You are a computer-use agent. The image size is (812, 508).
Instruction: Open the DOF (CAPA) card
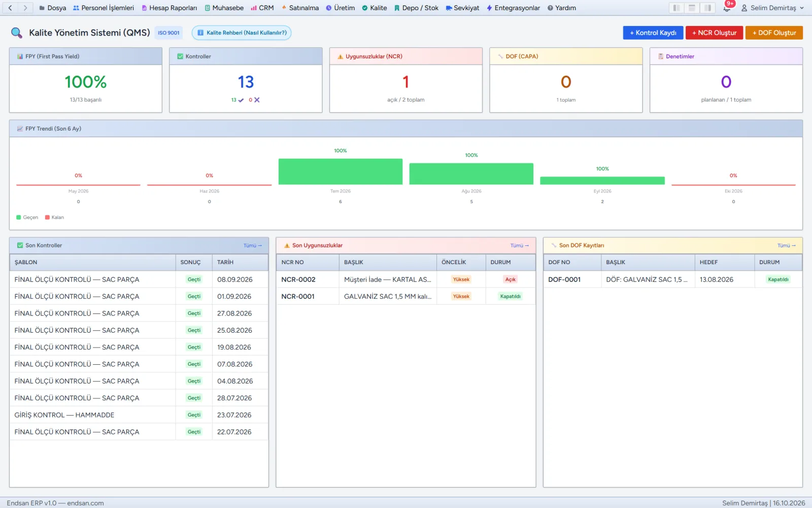coord(566,80)
